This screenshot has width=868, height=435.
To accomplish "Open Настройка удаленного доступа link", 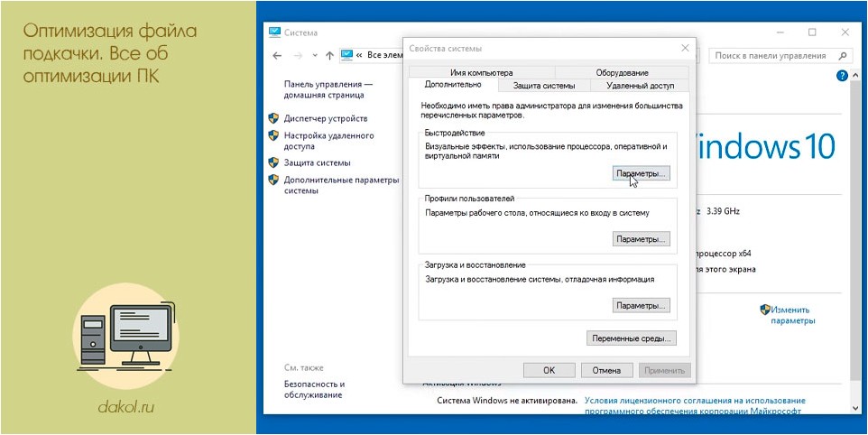I will tap(328, 141).
